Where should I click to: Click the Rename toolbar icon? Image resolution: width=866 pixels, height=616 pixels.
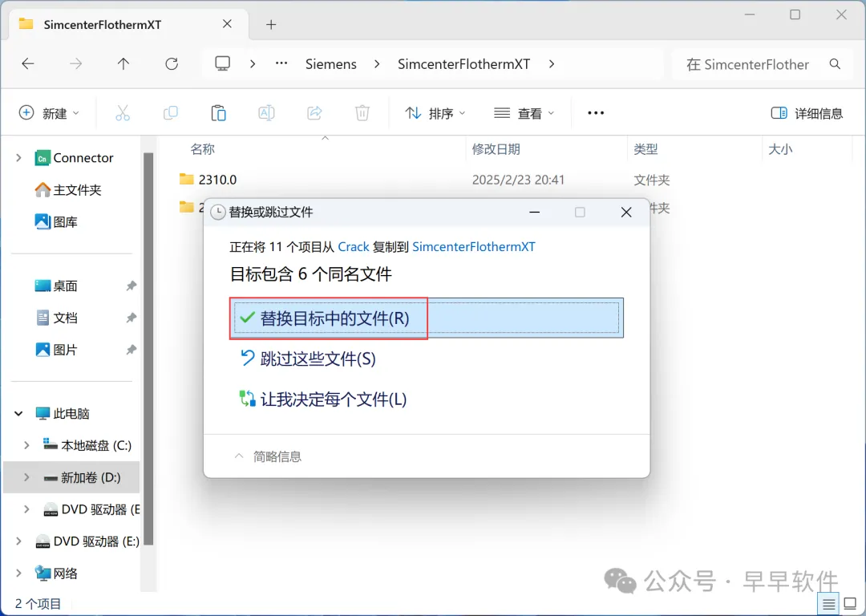pos(266,113)
